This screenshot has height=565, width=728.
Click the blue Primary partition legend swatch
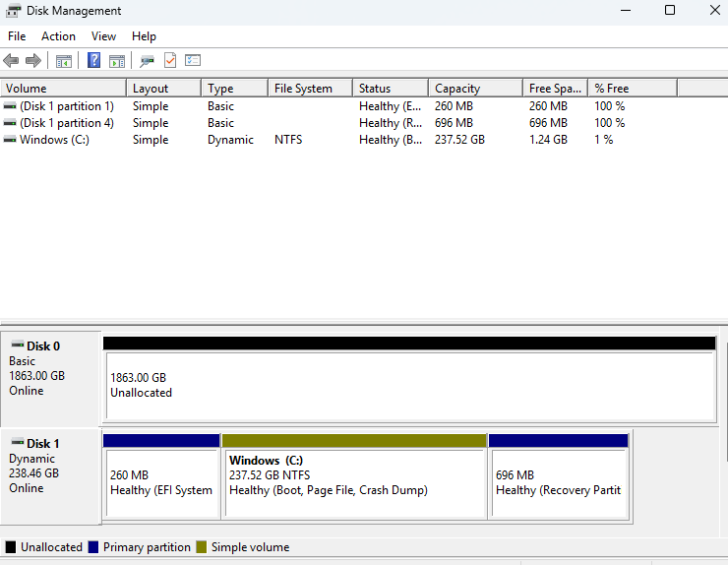(x=93, y=547)
